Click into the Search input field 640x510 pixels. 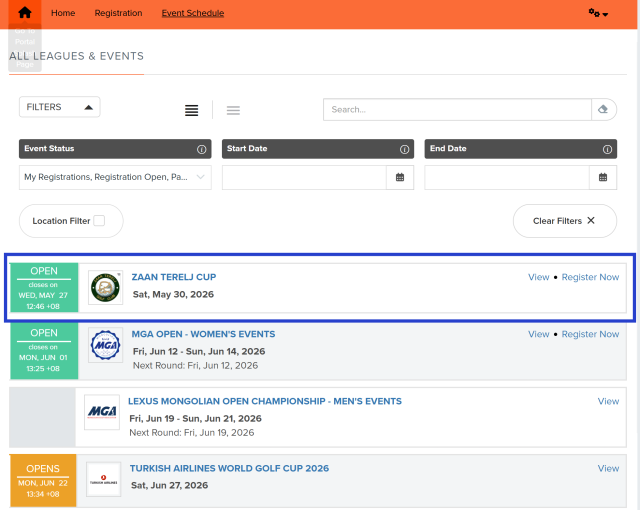456,109
